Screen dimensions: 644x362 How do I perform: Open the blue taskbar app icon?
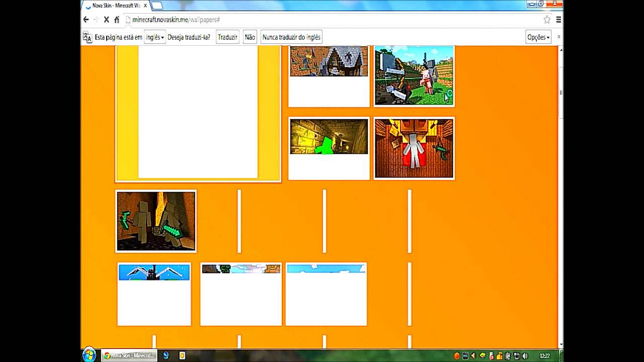coord(166,355)
